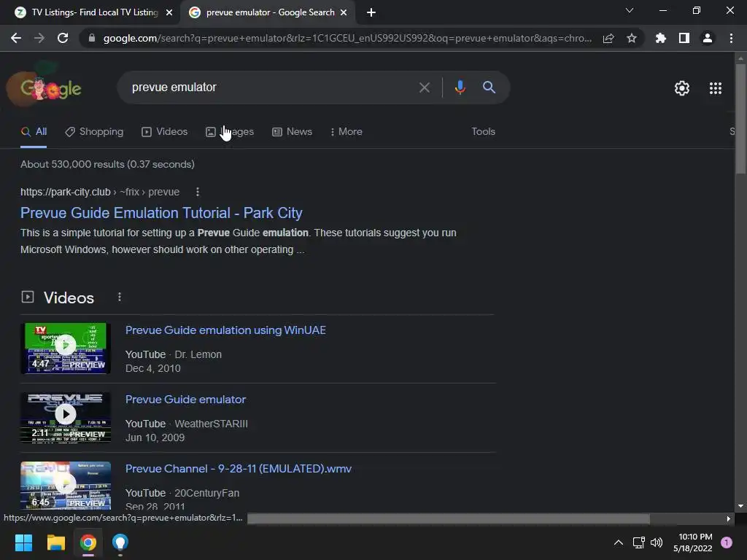Open the Extensions puzzle icon
Viewport: 747px width, 560px height.
pyautogui.click(x=661, y=38)
